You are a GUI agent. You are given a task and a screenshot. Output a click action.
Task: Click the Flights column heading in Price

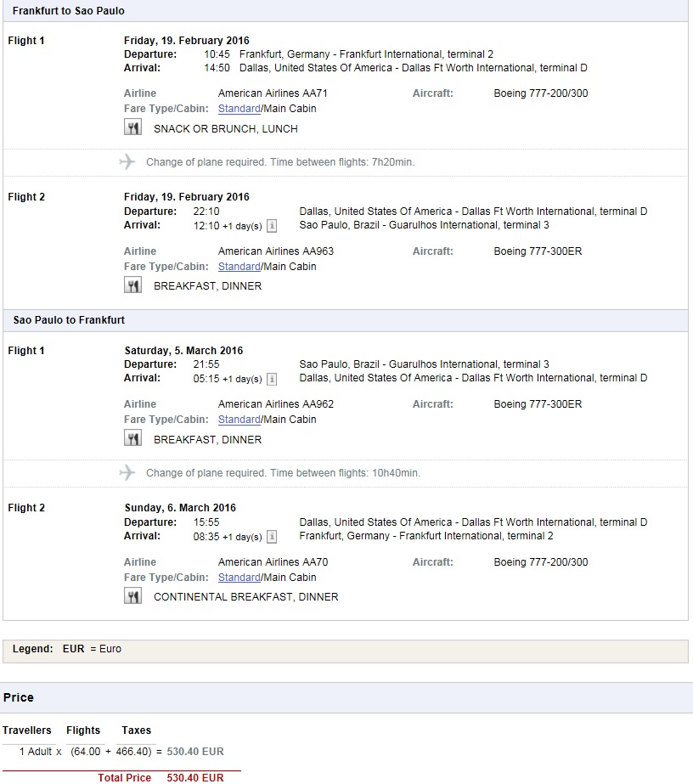tap(83, 730)
